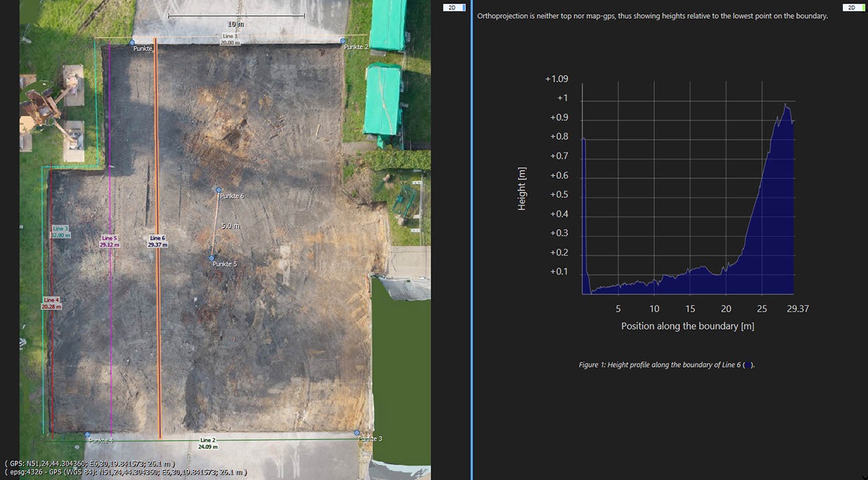Click the Punkte 5 marker circle
The image size is (868, 480).
tap(212, 258)
